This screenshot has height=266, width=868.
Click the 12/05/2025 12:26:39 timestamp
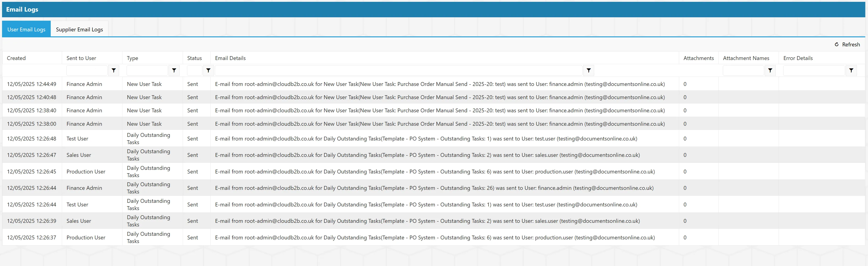(x=32, y=221)
